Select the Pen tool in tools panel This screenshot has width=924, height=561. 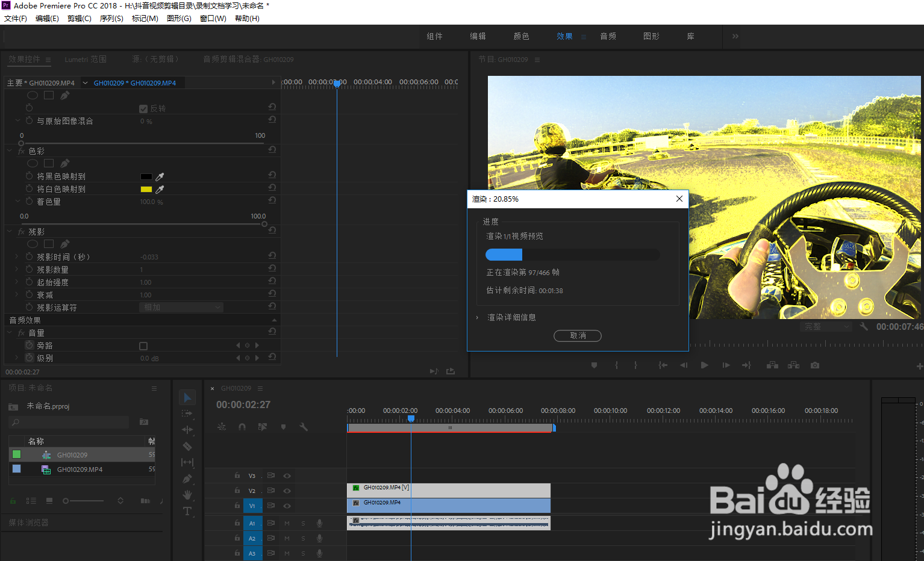187,479
